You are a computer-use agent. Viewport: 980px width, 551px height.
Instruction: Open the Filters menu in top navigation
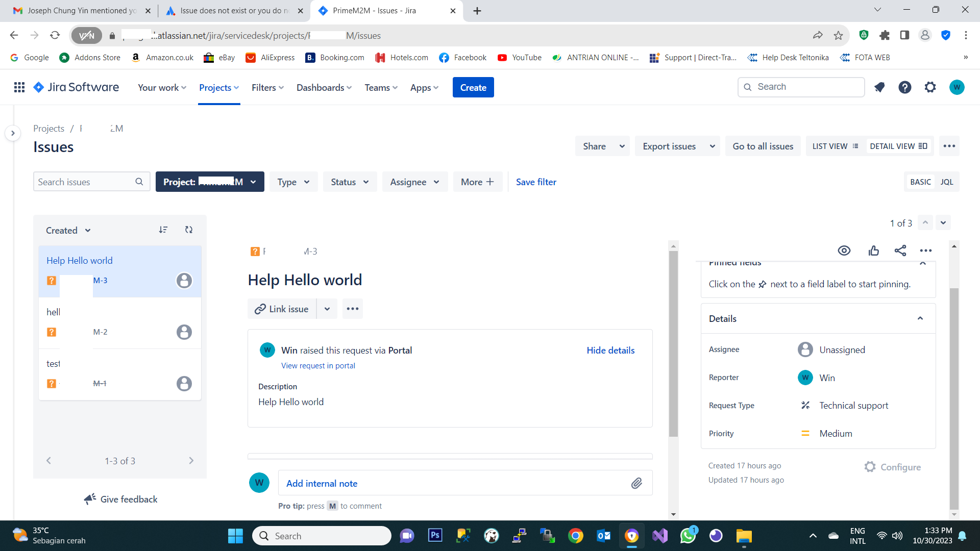(x=267, y=88)
